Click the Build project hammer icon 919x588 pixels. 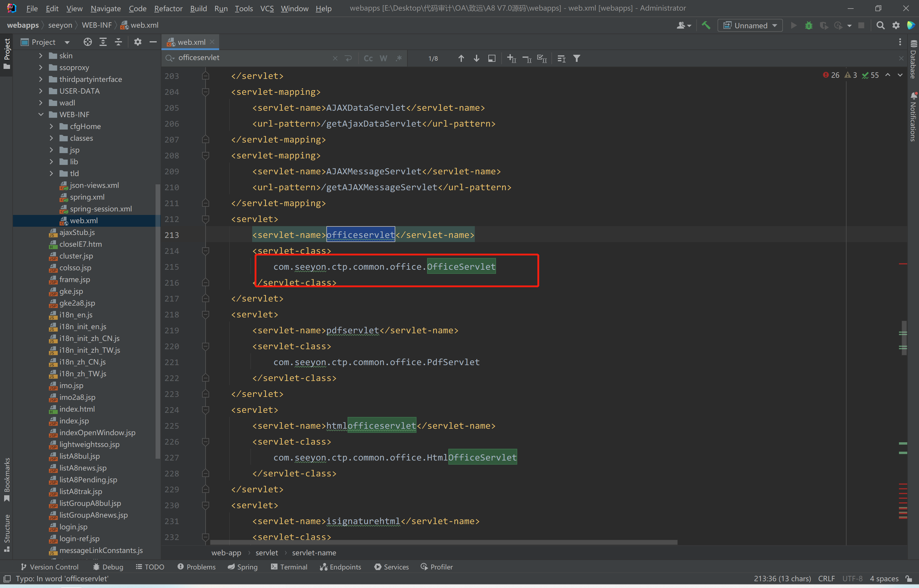[706, 25]
